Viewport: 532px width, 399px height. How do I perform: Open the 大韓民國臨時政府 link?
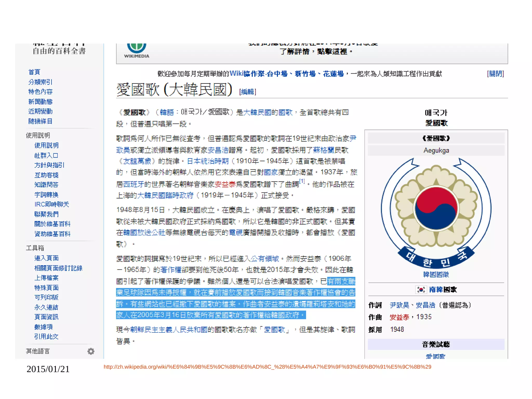tap(165, 195)
